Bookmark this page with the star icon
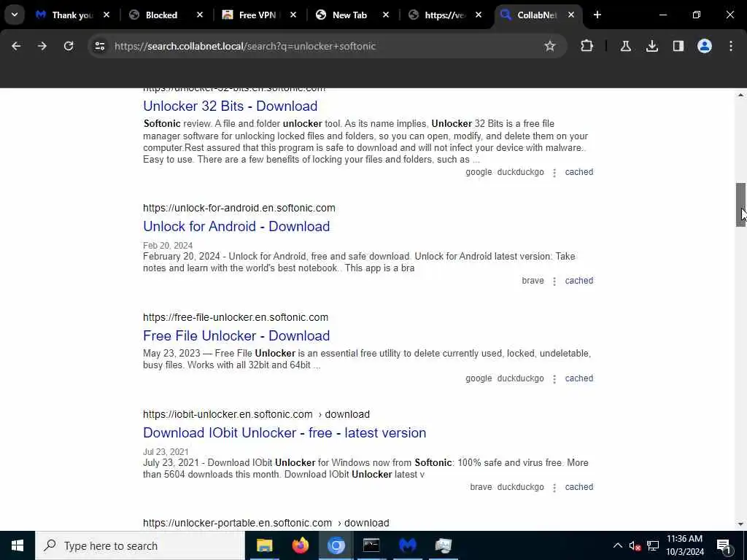 coord(550,46)
